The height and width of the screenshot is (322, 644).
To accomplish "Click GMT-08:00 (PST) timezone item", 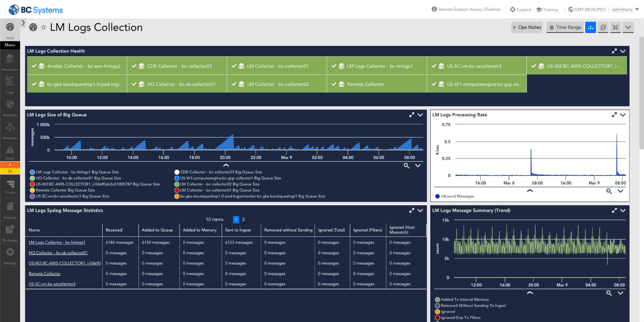I will (586, 9).
